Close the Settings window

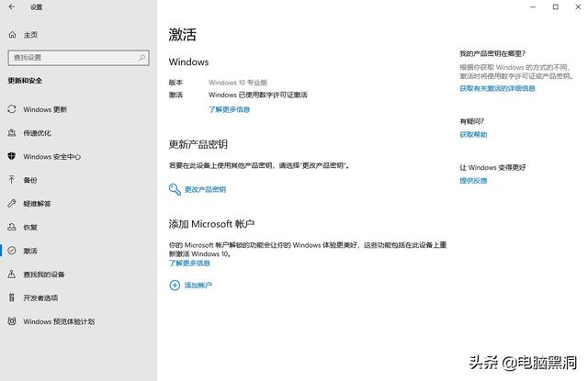coord(578,7)
